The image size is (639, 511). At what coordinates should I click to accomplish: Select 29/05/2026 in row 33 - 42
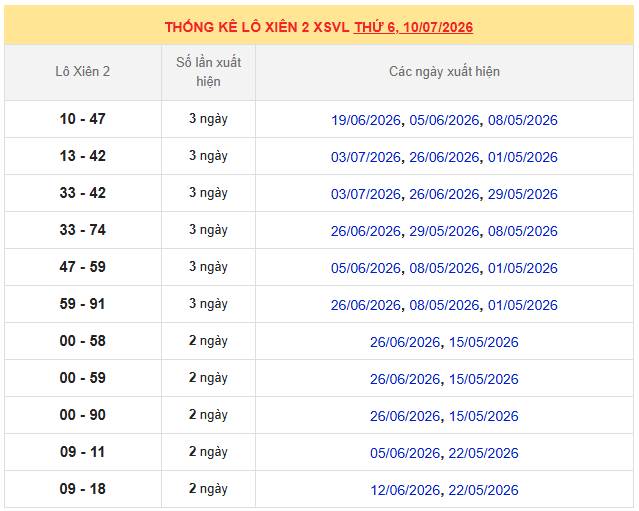click(523, 194)
